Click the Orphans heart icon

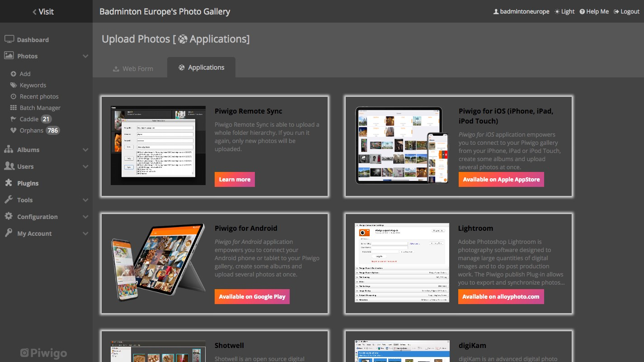[x=14, y=130]
